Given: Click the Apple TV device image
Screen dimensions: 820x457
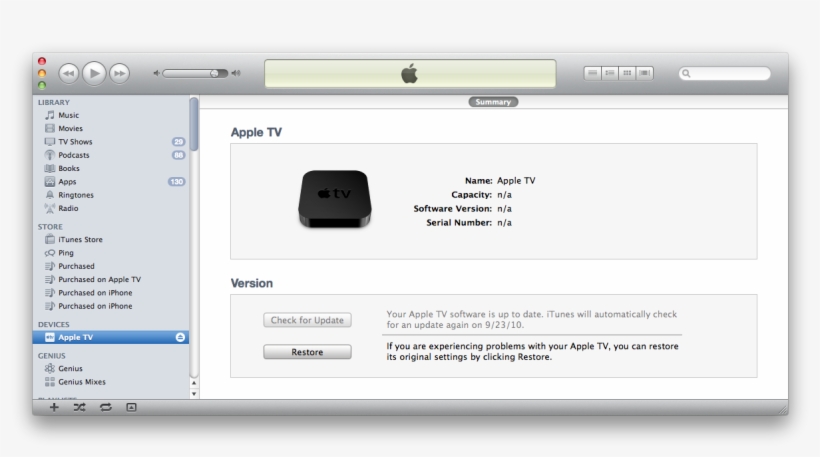Looking at the screenshot, I should click(x=335, y=199).
